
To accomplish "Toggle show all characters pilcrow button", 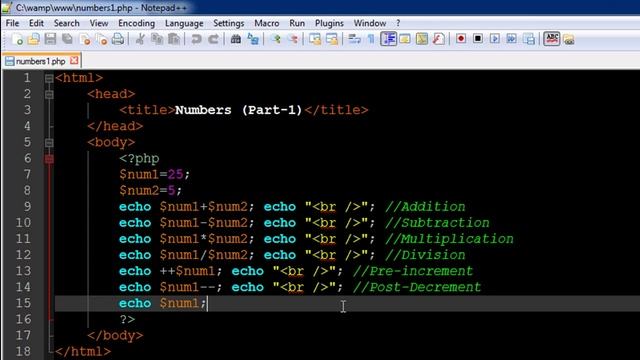I will point(371,39).
